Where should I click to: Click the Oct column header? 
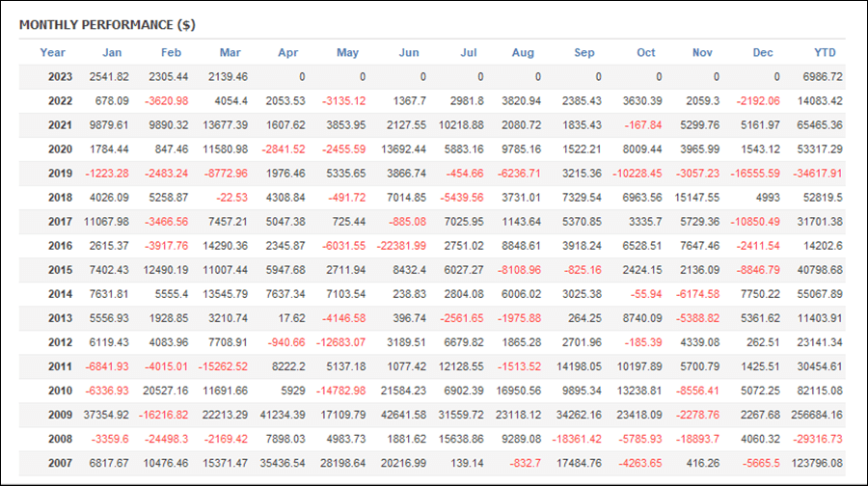click(x=646, y=53)
